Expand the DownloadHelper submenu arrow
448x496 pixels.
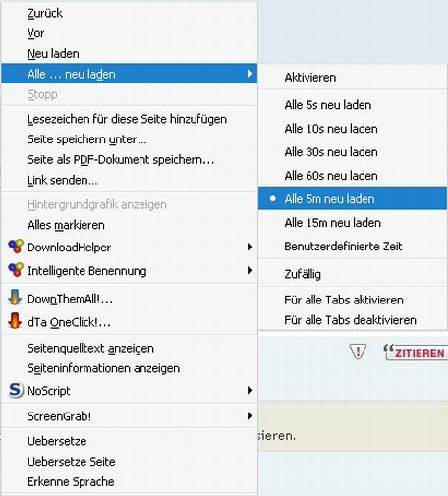pos(250,247)
